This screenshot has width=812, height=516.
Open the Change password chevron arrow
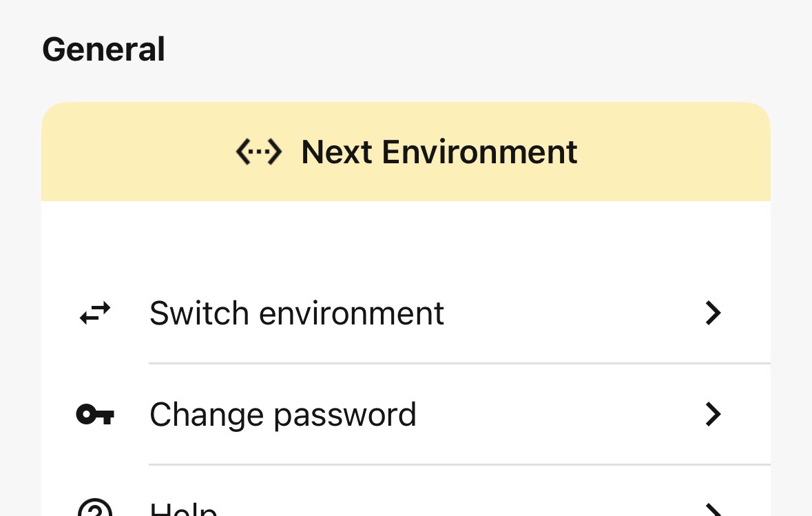pos(714,415)
